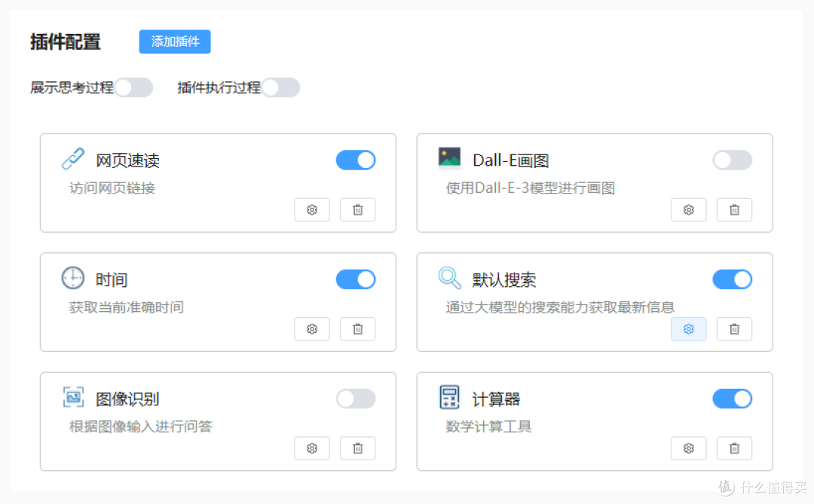Disable the 计算器 plugin switch
Screen dimensions: 814x504
[x=732, y=399]
